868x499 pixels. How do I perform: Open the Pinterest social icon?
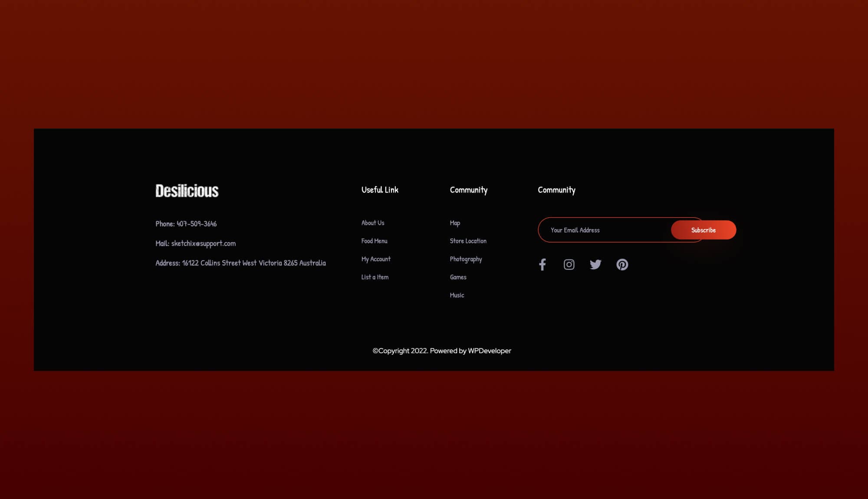tap(622, 265)
